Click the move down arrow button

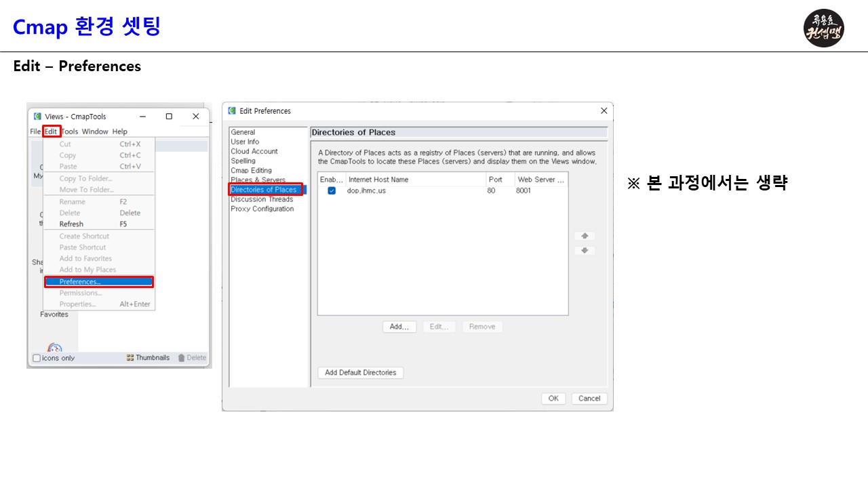click(x=585, y=251)
